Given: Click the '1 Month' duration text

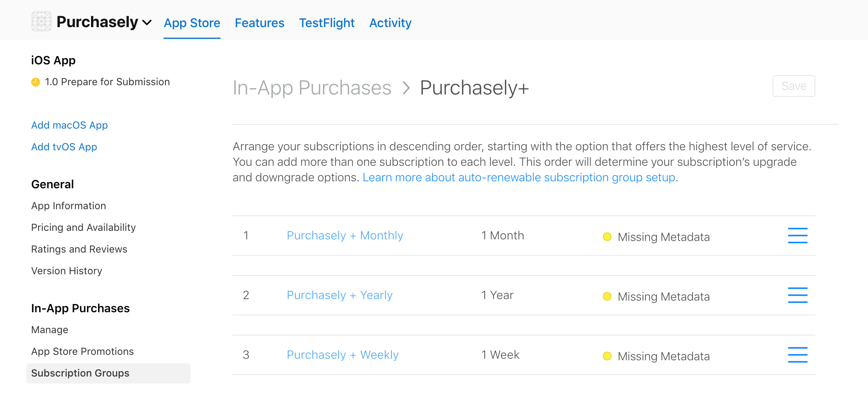Looking at the screenshot, I should 503,236.
